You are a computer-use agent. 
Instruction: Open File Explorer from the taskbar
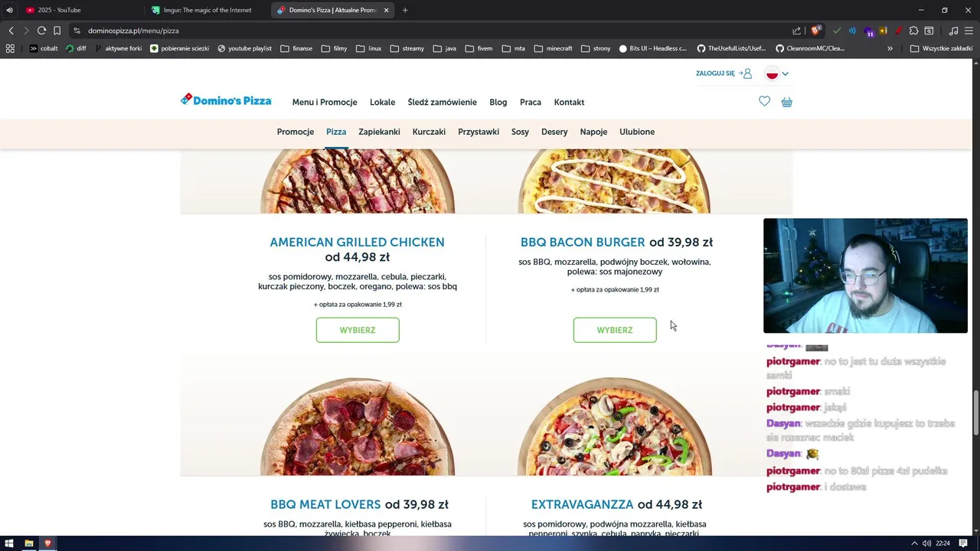[29, 543]
